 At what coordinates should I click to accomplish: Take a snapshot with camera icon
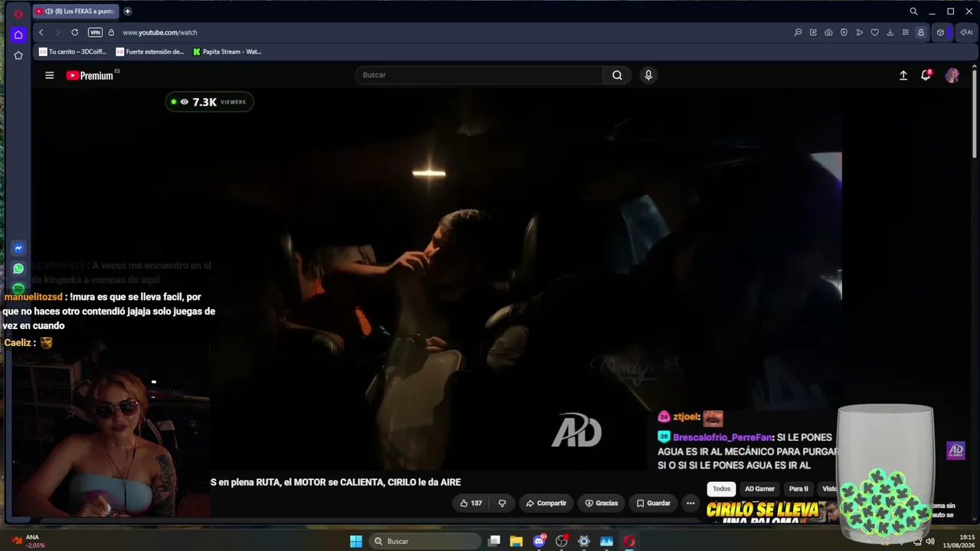(828, 32)
